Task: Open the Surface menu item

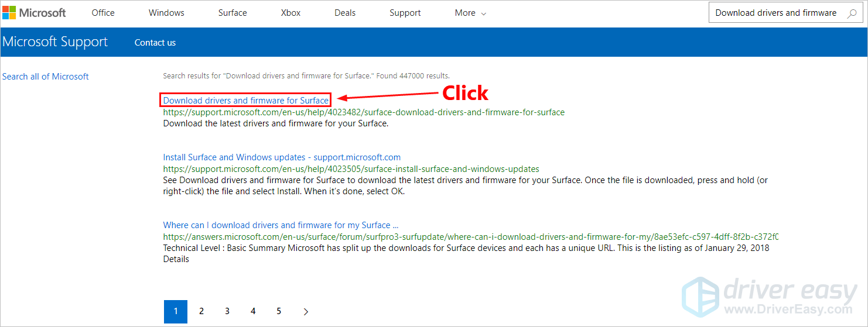Action: pyautogui.click(x=233, y=13)
